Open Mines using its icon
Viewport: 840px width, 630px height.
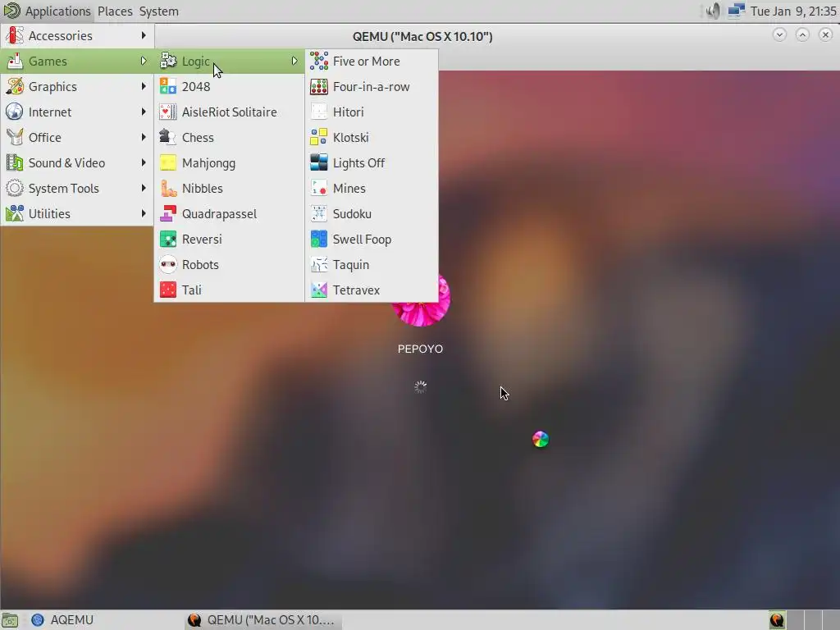pyautogui.click(x=319, y=188)
